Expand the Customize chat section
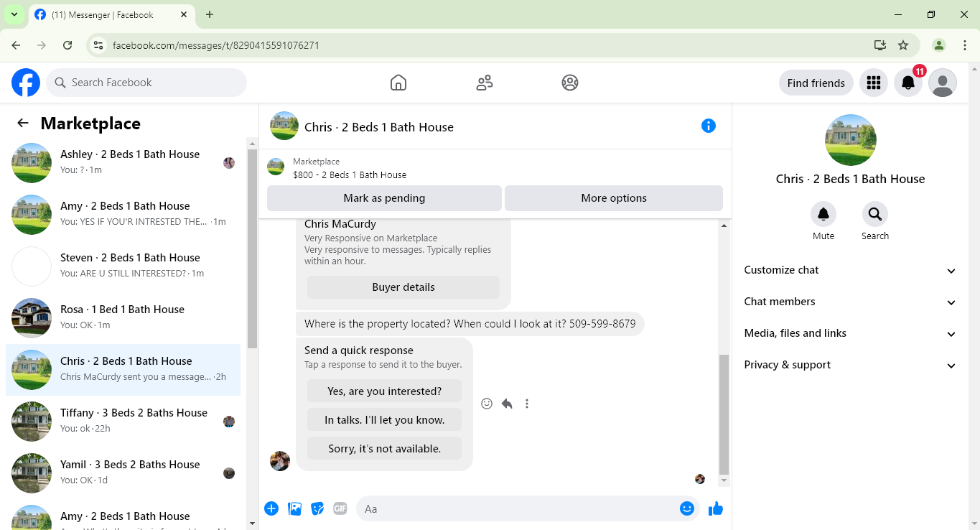The height and width of the screenshot is (530, 980). pyautogui.click(x=851, y=270)
